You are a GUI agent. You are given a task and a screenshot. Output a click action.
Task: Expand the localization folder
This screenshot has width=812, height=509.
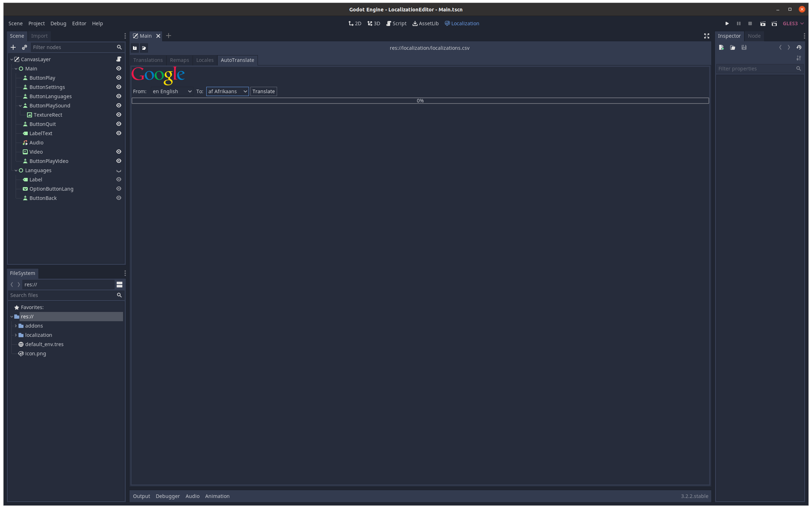point(16,335)
